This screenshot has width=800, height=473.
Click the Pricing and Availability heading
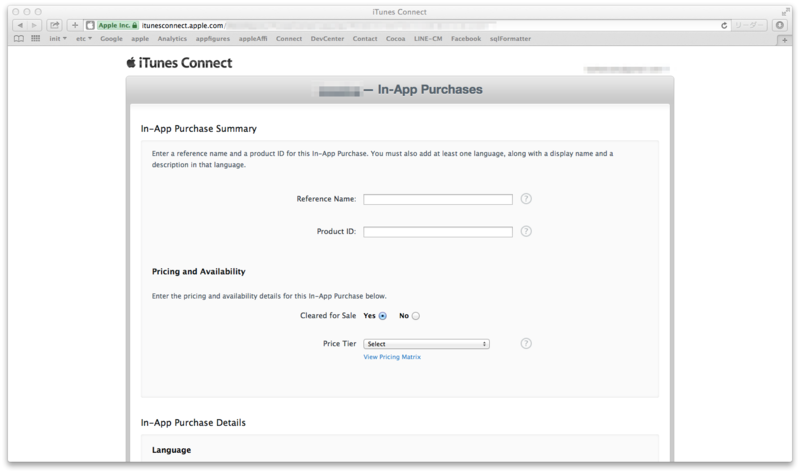click(x=198, y=271)
